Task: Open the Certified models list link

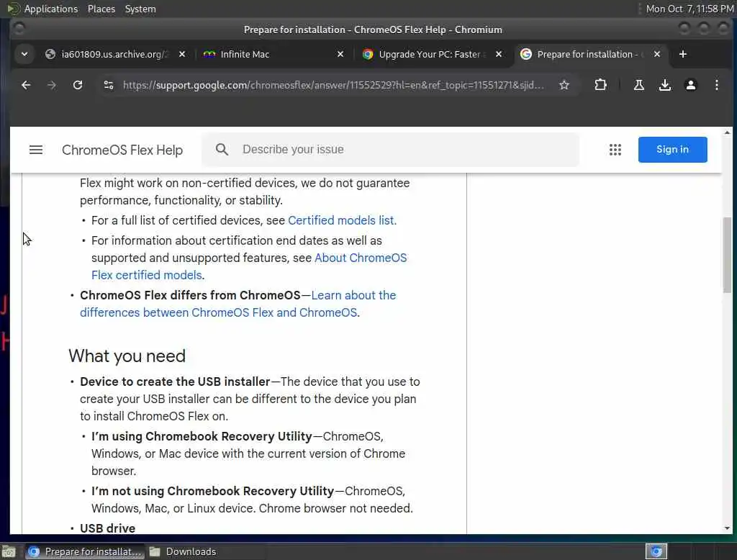Action: [342, 220]
